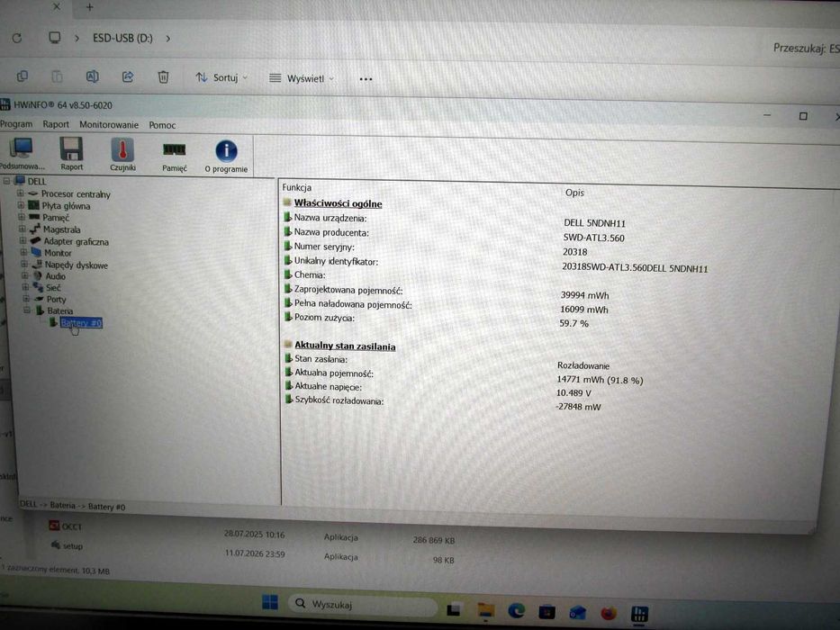Expand the Procesor centralny node
This screenshot has width=840, height=630.
[x=20, y=193]
